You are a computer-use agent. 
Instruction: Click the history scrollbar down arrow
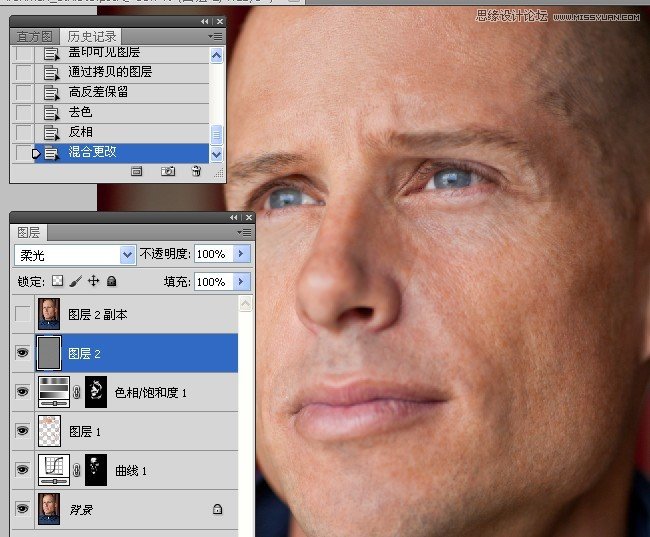pyautogui.click(x=216, y=155)
